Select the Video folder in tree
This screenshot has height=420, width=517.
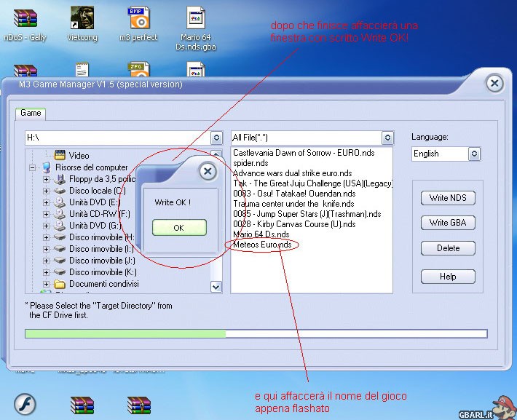(x=79, y=155)
